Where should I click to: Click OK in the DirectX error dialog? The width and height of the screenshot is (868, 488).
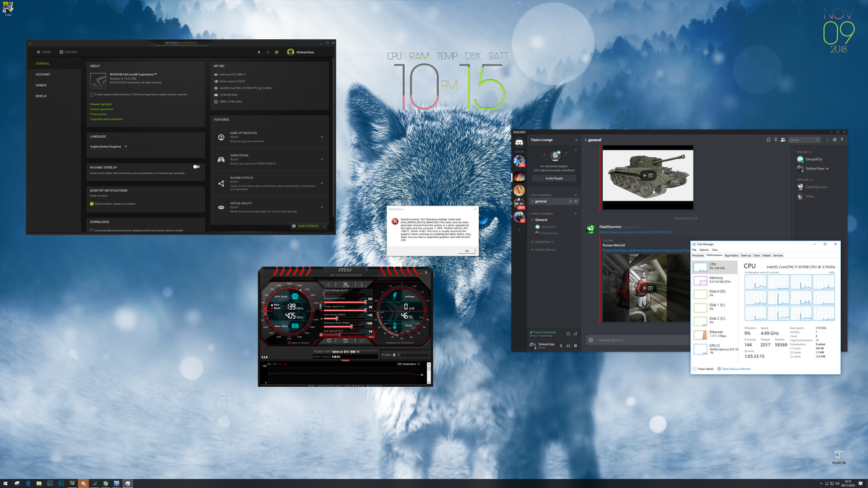pyautogui.click(x=467, y=251)
